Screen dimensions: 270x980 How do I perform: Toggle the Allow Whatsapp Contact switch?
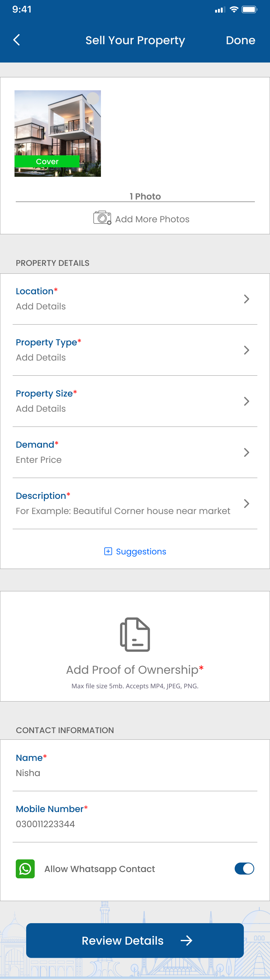coord(244,869)
